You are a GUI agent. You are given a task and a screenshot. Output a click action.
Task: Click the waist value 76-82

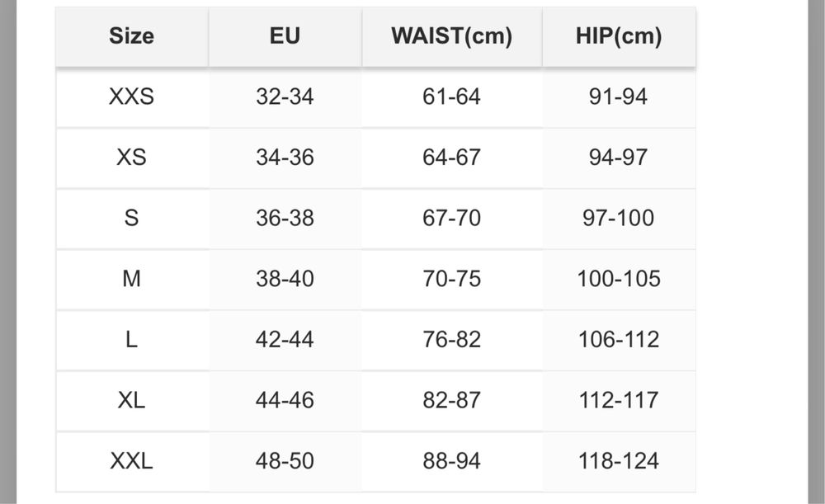click(x=451, y=339)
